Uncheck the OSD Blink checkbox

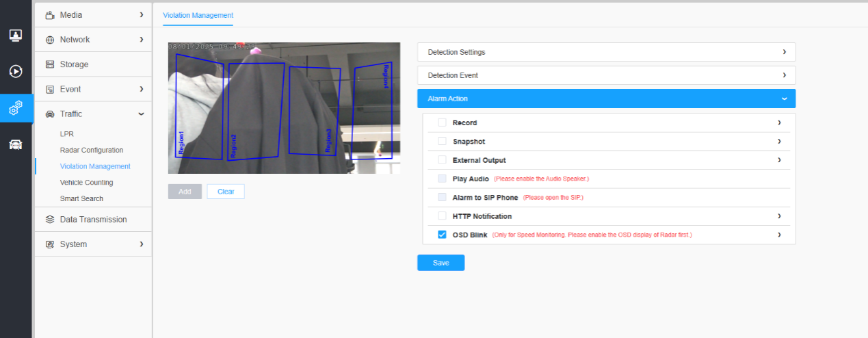pos(442,235)
